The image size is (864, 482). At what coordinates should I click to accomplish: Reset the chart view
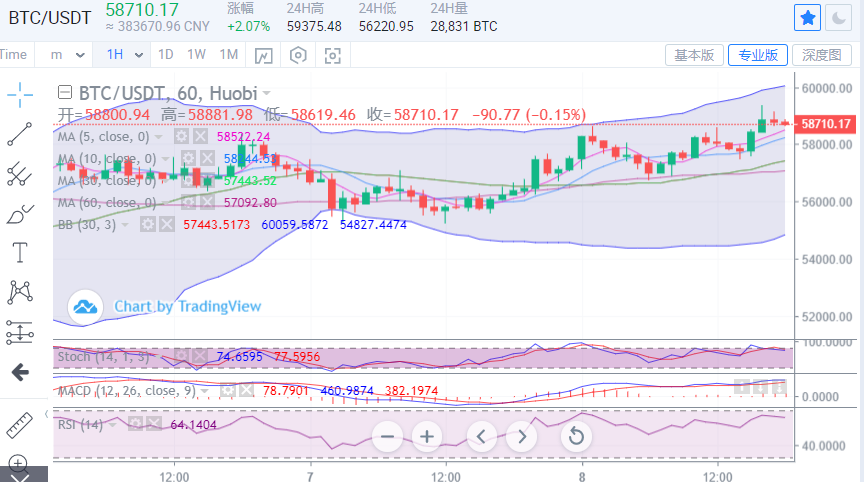pyautogui.click(x=576, y=437)
